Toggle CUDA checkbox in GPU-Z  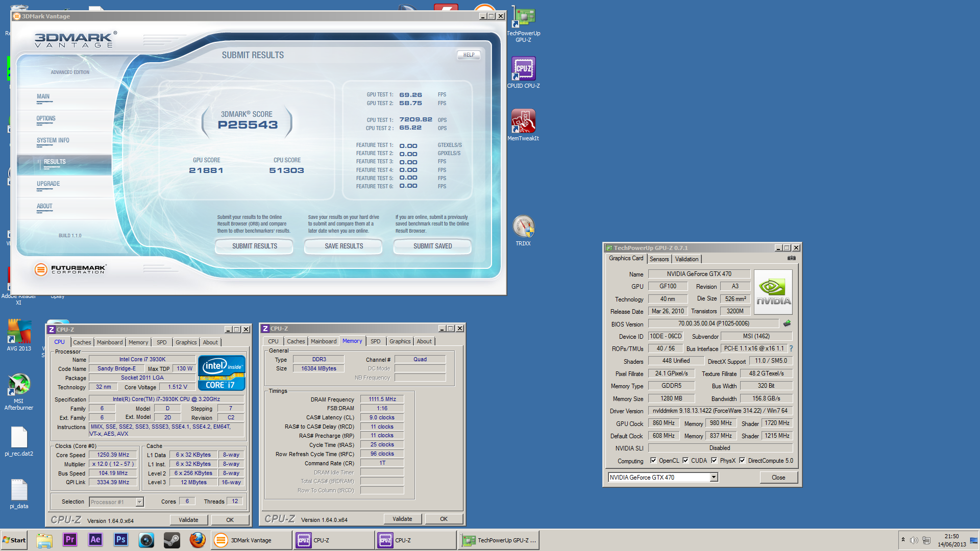click(x=685, y=460)
